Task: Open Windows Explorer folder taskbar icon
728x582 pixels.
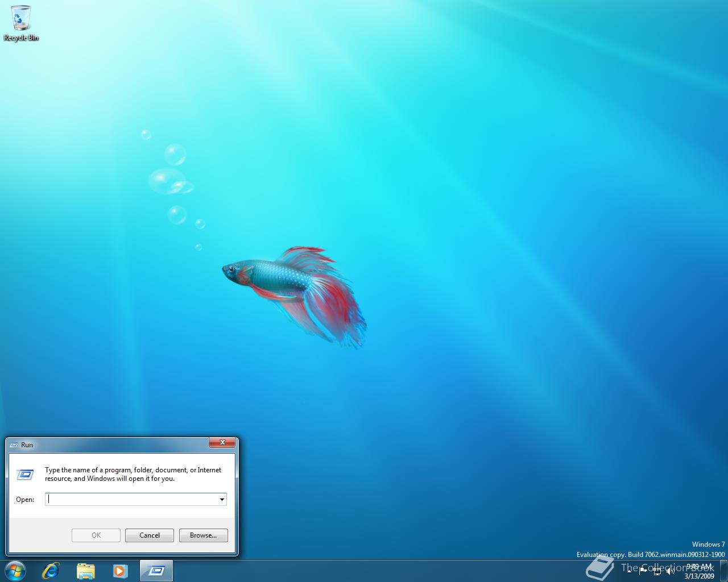Action: pos(86,571)
